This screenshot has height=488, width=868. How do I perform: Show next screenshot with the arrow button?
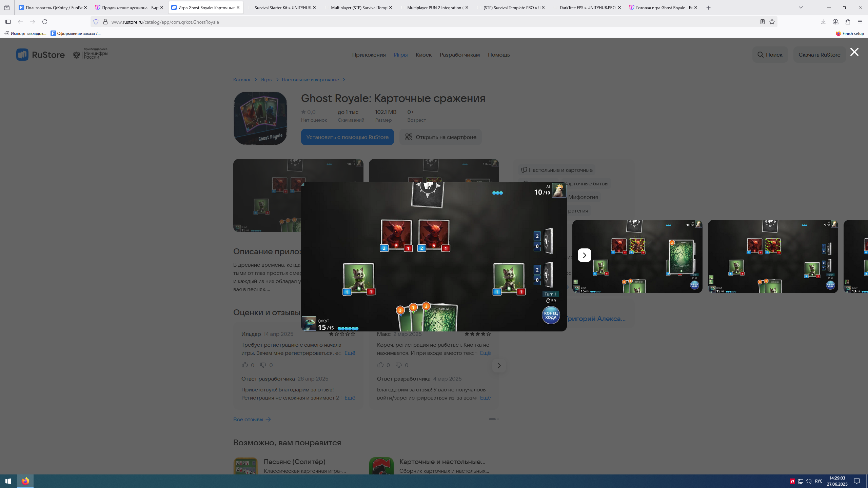(584, 255)
